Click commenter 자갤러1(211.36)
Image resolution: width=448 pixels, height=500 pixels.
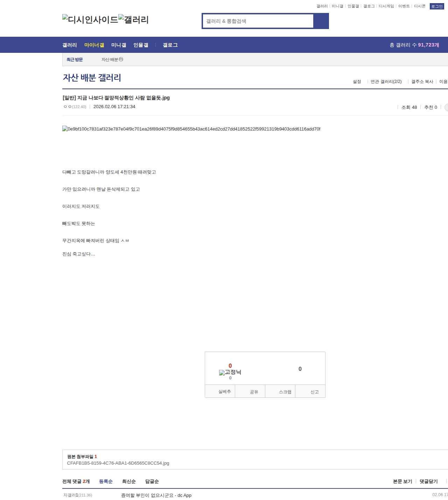tap(78, 495)
